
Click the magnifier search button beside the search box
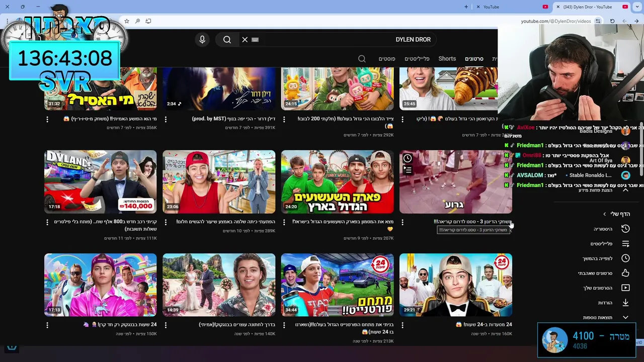(x=227, y=40)
